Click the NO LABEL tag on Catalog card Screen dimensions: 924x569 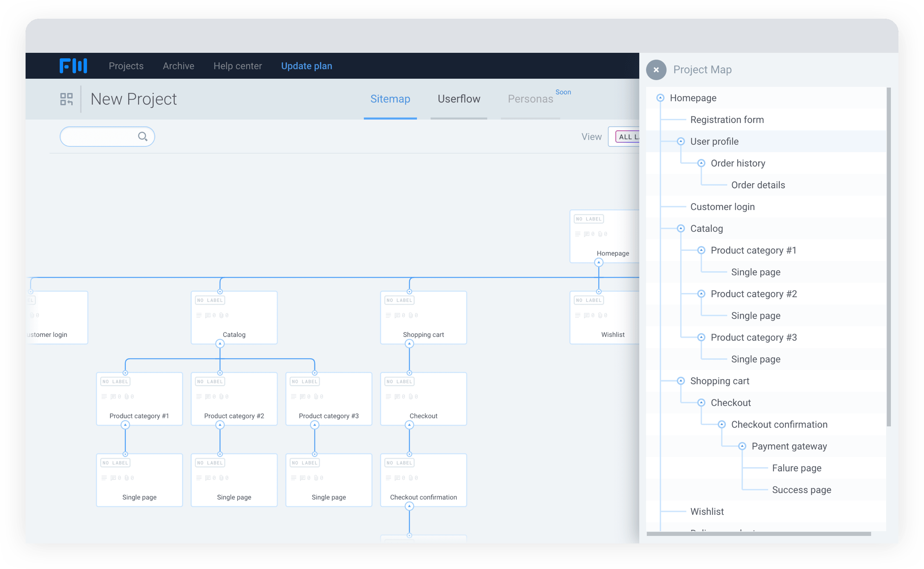[210, 300]
